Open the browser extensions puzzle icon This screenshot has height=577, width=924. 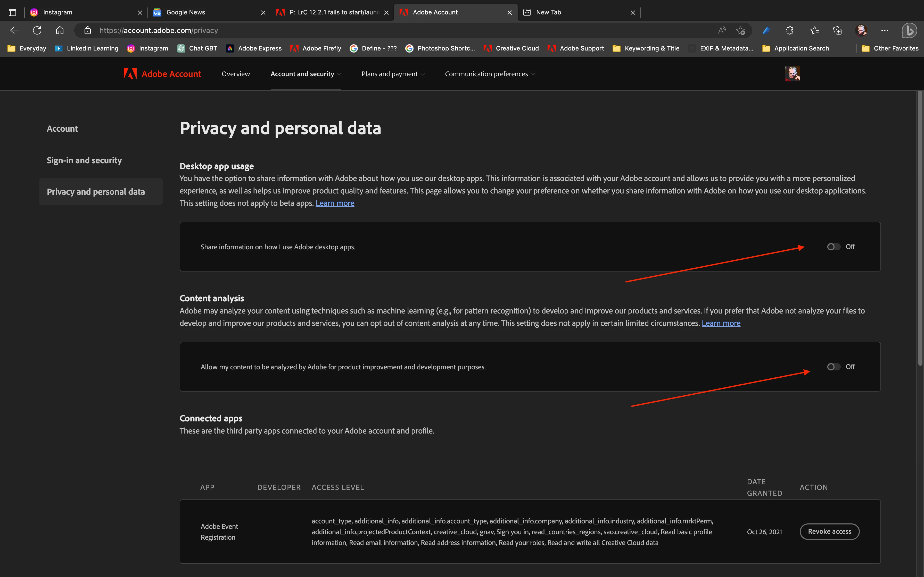[x=790, y=31]
